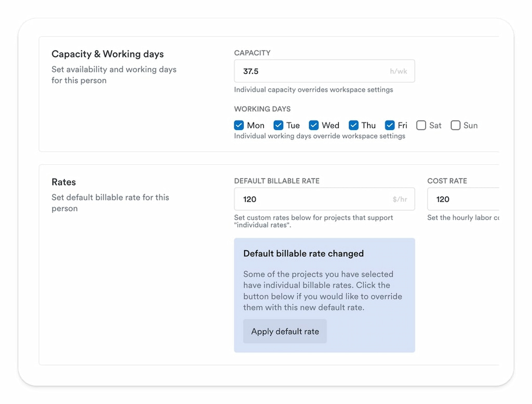Click 'Set the hourly labor' helper text
Viewport: 532px width, 404px height.
(463, 218)
